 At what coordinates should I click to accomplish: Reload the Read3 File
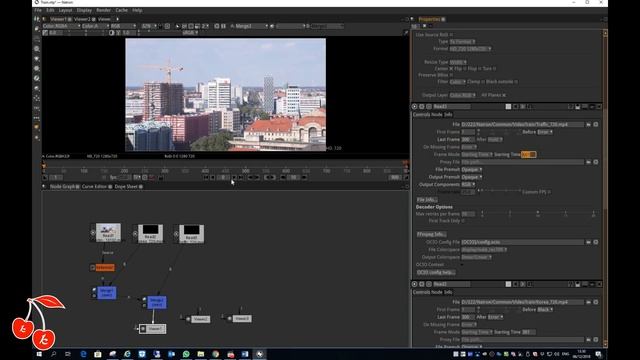[x=596, y=124]
